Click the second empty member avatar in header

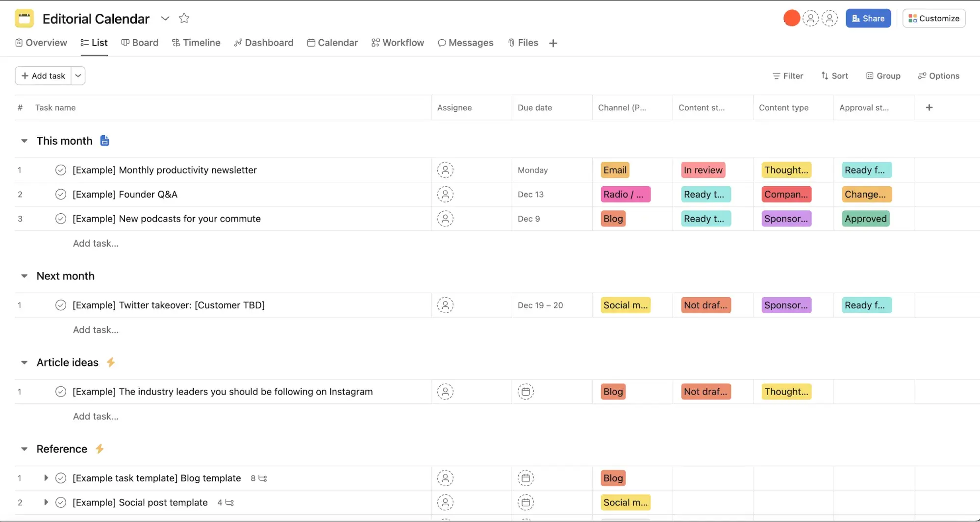pos(829,18)
